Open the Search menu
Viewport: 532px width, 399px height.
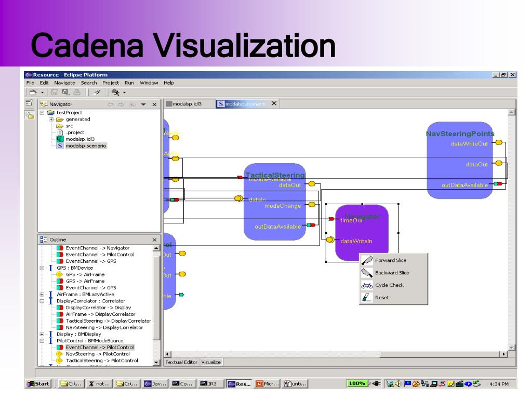[x=88, y=83]
